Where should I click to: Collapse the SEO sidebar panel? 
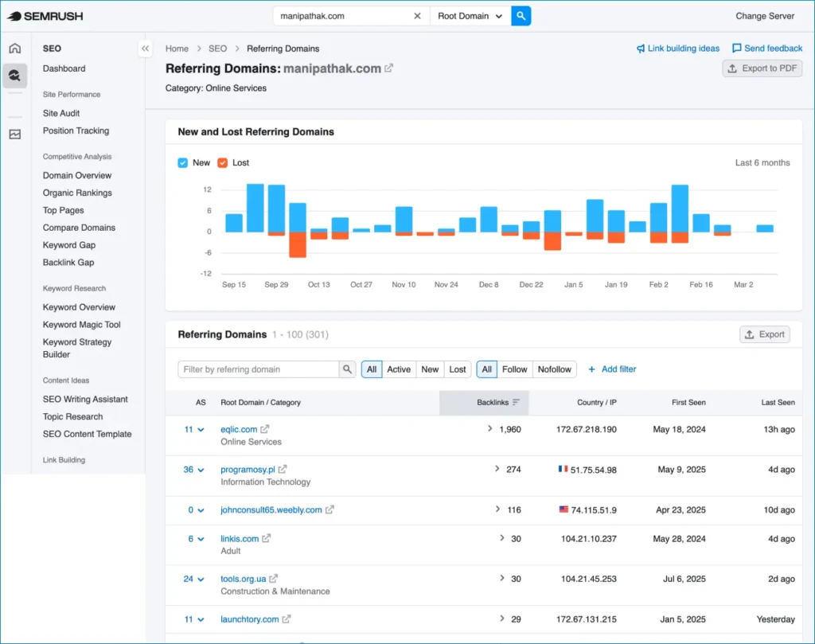tap(145, 49)
